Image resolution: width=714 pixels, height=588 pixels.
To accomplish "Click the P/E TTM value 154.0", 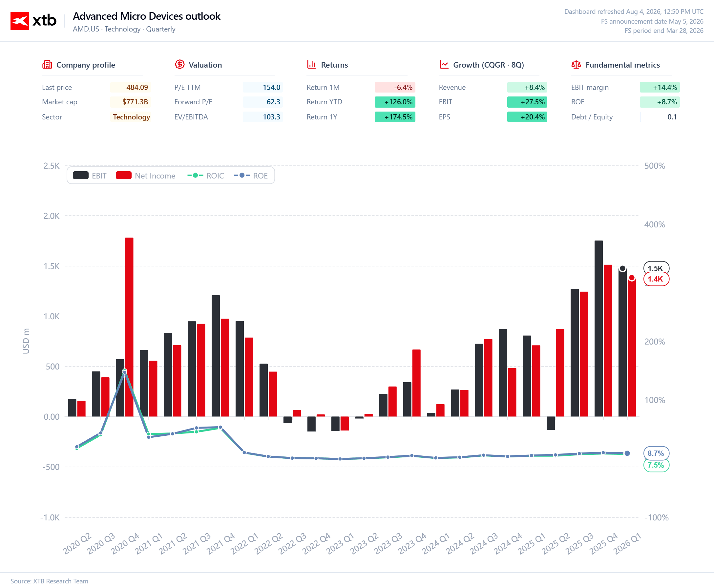I will pyautogui.click(x=263, y=87).
